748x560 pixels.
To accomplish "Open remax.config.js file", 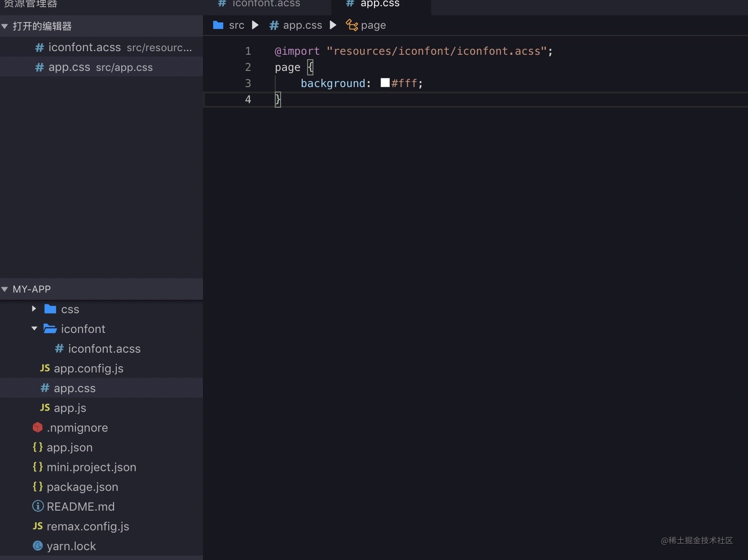I will (x=101, y=526).
